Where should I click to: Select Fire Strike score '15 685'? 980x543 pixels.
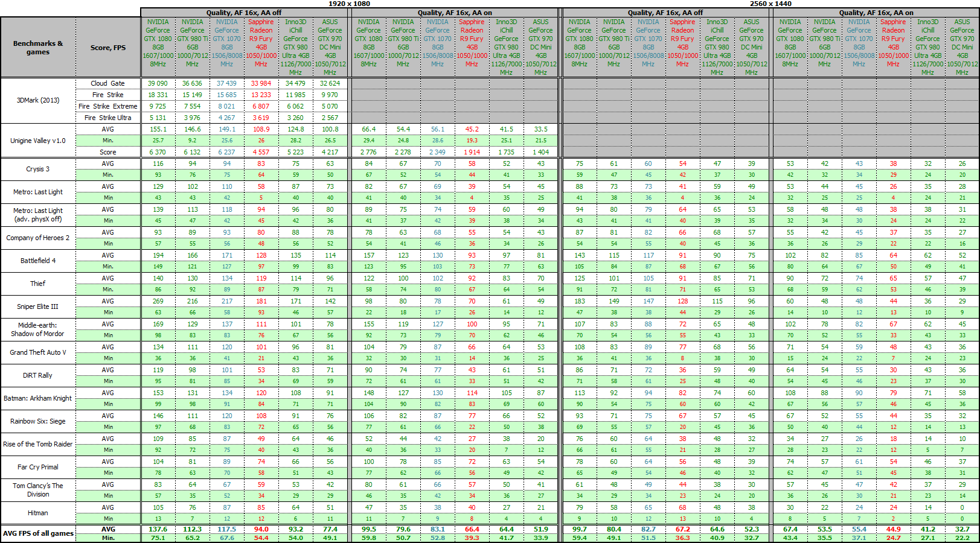coord(227,95)
